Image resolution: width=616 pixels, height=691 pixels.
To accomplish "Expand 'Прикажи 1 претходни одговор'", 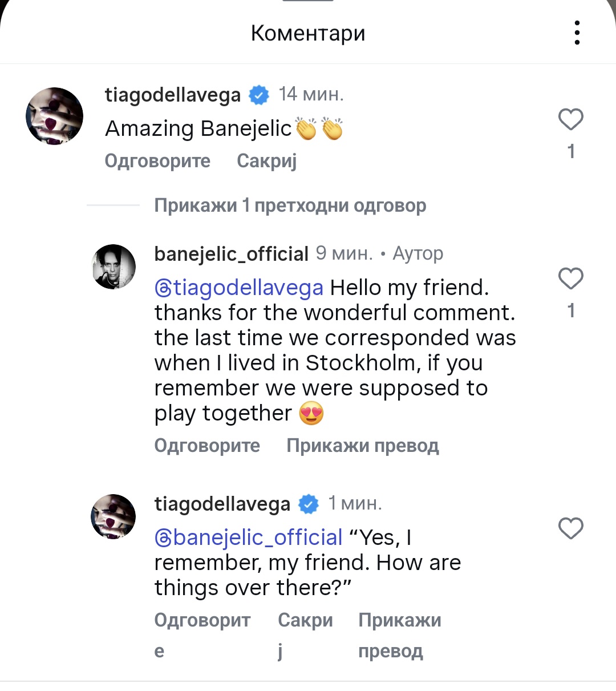I will coord(290,205).
